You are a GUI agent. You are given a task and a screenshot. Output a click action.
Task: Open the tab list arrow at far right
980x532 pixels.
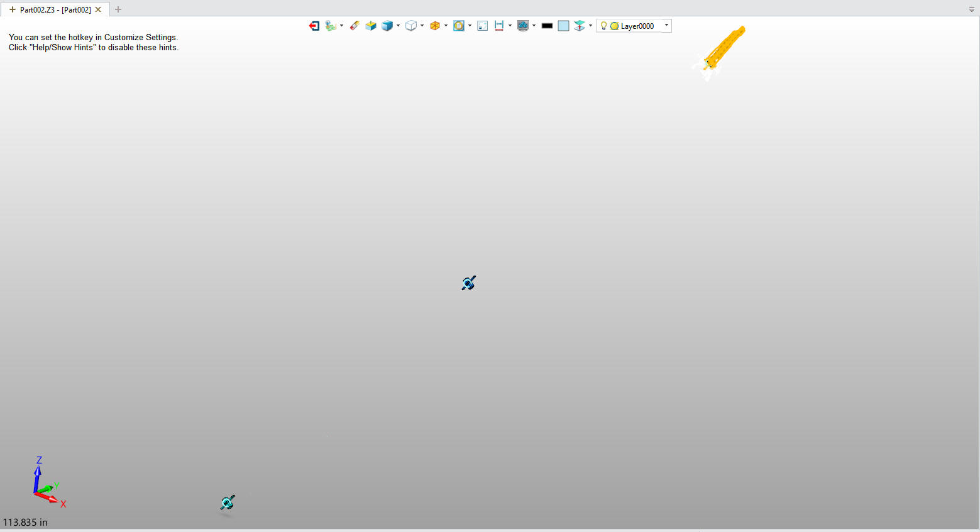(x=971, y=9)
